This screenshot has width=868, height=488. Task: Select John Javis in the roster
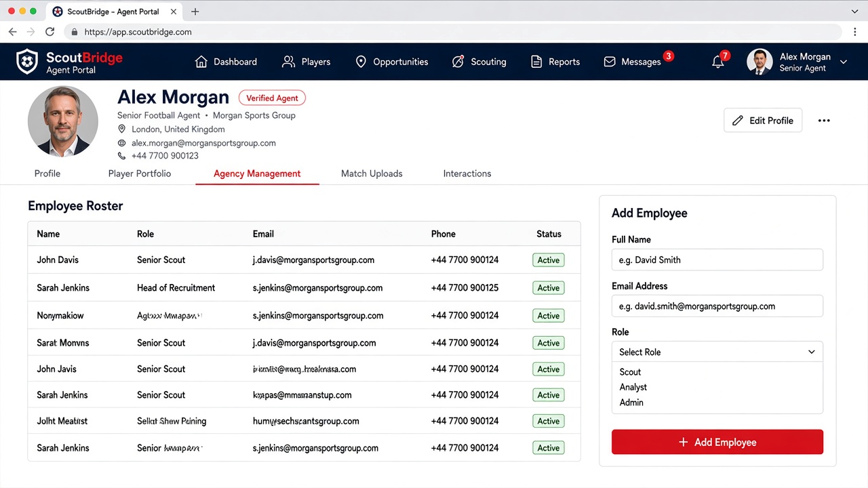(56, 369)
